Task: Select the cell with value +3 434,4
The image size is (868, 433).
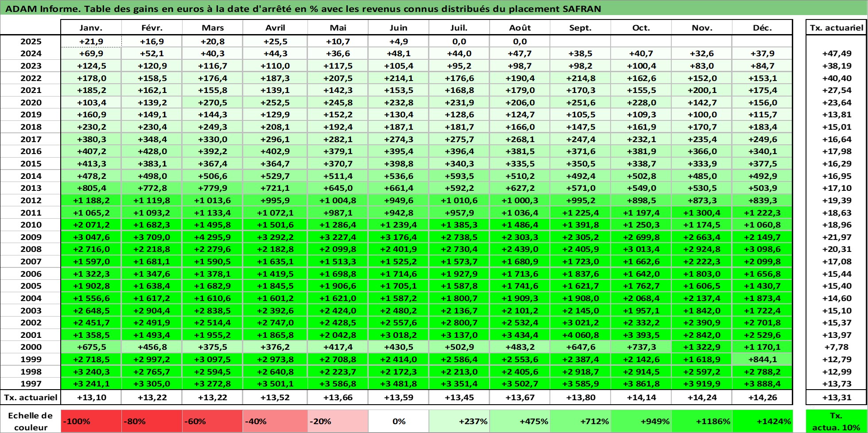Action: (520, 335)
